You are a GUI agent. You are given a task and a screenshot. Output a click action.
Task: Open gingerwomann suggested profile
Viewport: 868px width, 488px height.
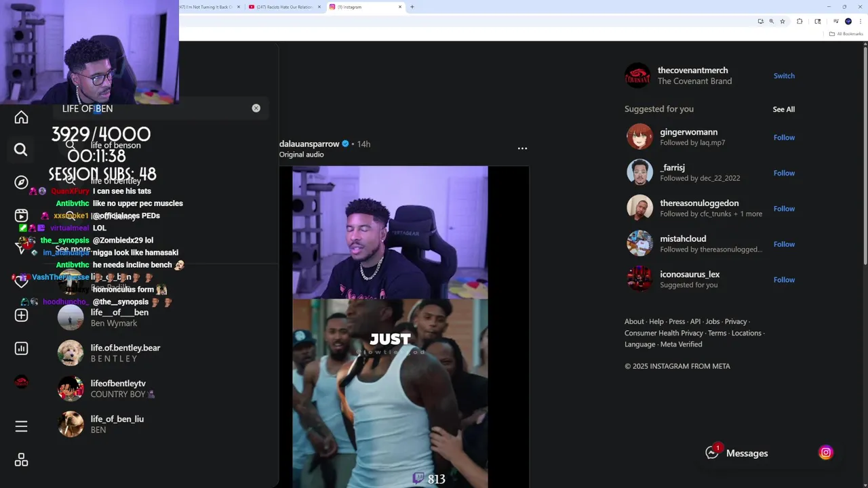(x=688, y=132)
